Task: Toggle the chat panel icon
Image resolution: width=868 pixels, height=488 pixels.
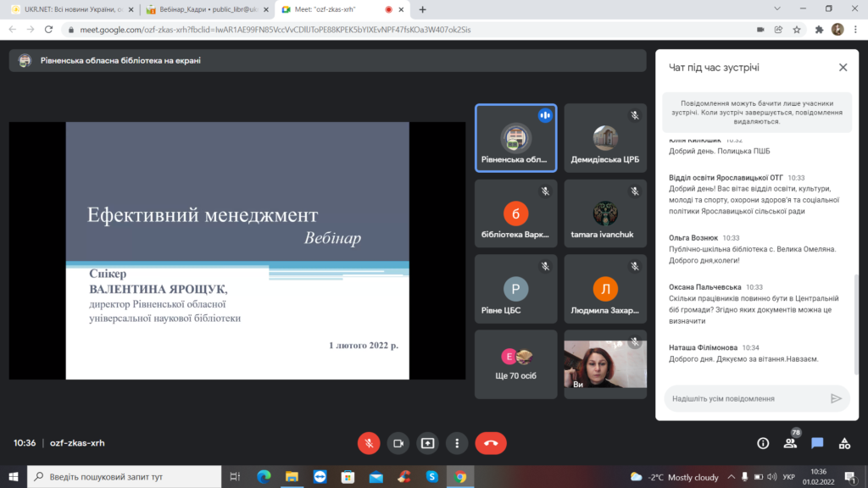Action: point(817,442)
